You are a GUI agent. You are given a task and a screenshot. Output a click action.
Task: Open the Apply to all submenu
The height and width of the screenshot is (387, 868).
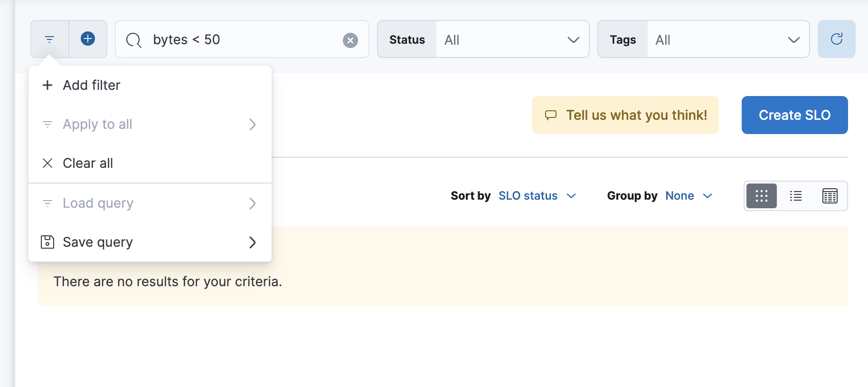click(150, 124)
